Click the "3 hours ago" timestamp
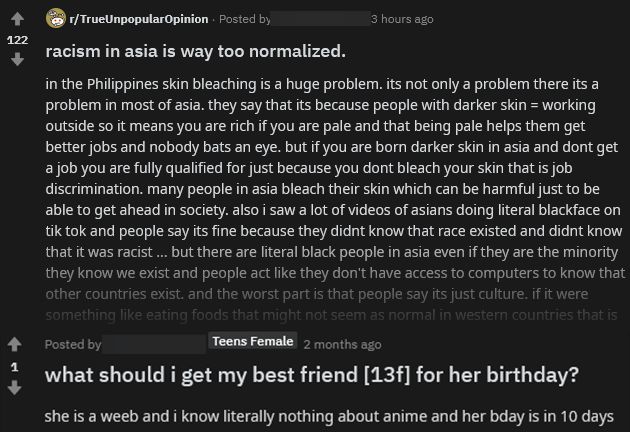The height and width of the screenshot is (432, 630). click(402, 19)
